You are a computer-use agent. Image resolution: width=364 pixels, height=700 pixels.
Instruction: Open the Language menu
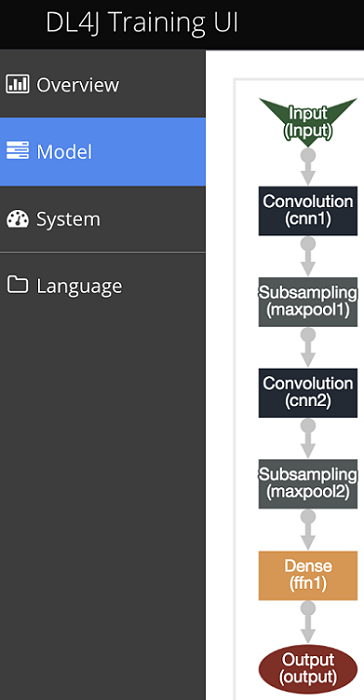tap(103, 286)
